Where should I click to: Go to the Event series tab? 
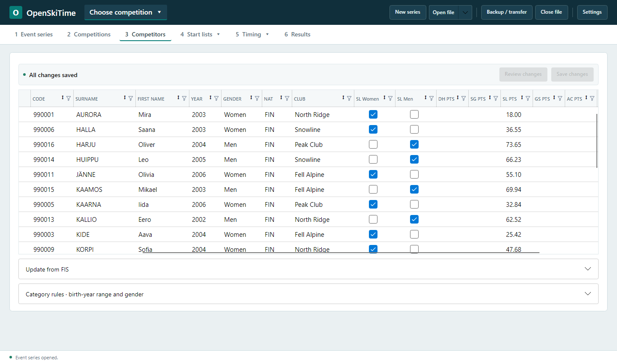coord(34,34)
